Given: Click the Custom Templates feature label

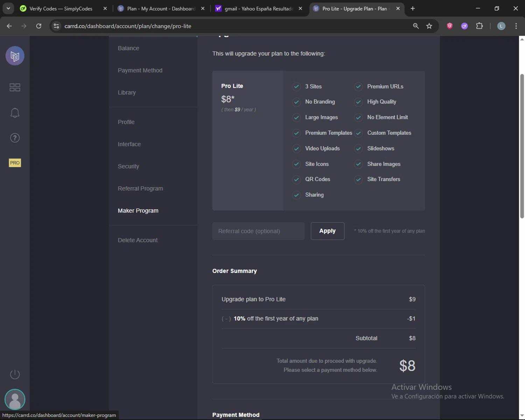Looking at the screenshot, I should tap(389, 133).
